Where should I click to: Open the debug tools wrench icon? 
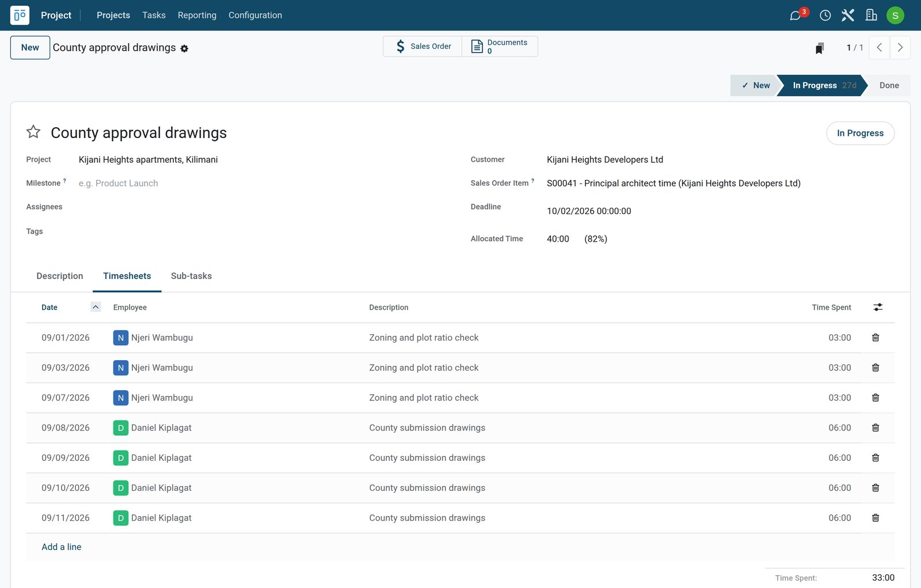click(848, 16)
